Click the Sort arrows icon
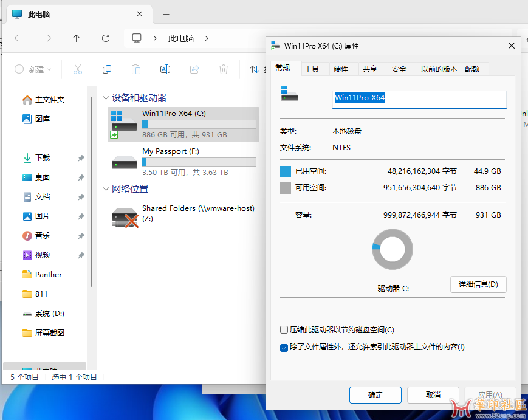 (254, 69)
